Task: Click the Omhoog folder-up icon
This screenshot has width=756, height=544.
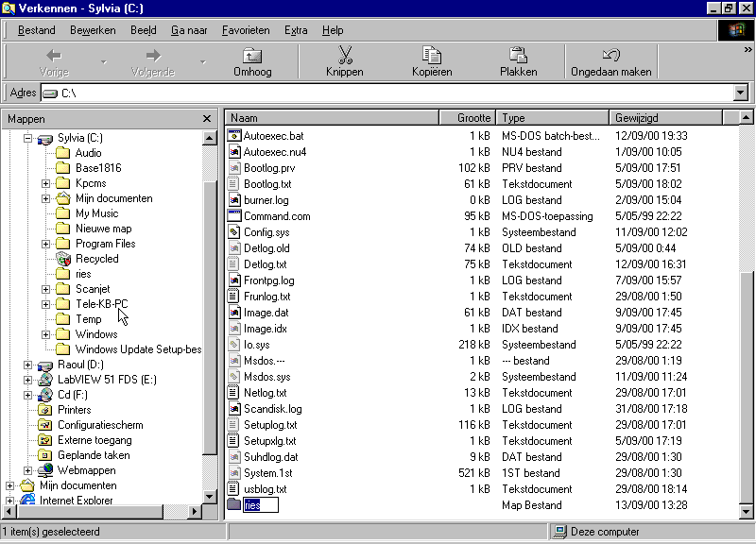Action: [252, 55]
